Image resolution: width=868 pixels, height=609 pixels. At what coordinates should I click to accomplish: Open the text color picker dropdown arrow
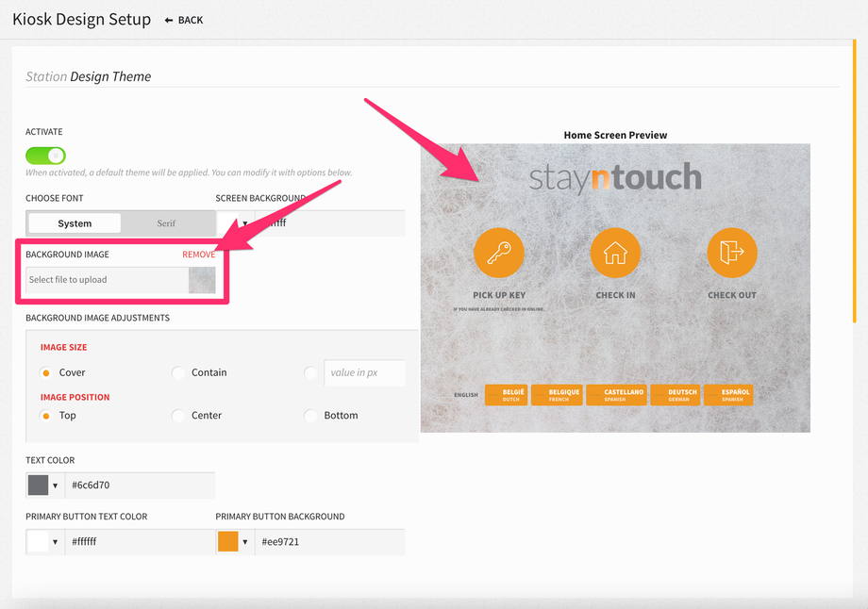(55, 486)
